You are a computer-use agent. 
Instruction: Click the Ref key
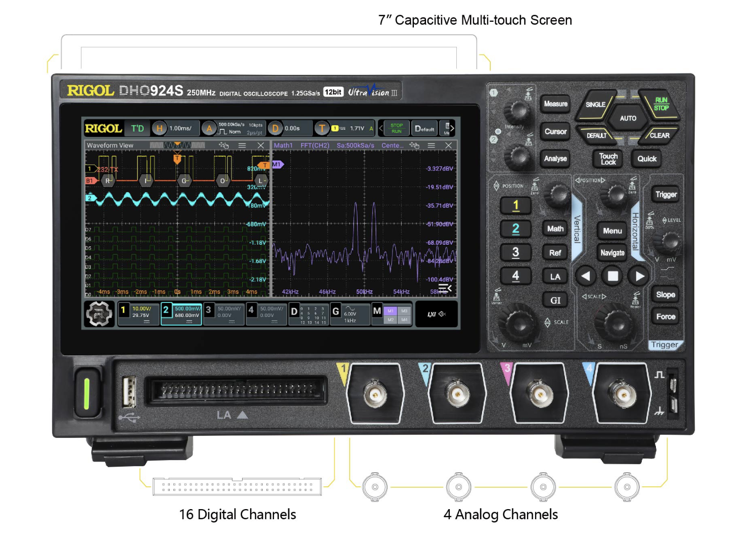555,253
